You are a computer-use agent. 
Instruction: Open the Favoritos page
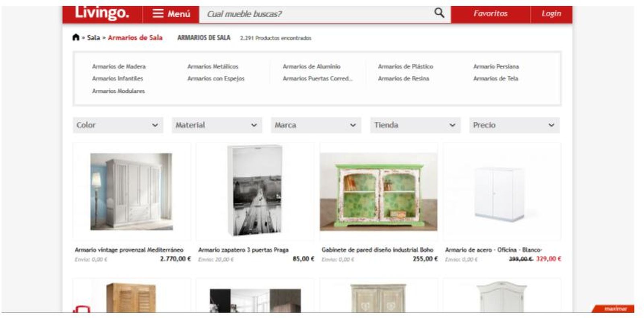click(490, 14)
